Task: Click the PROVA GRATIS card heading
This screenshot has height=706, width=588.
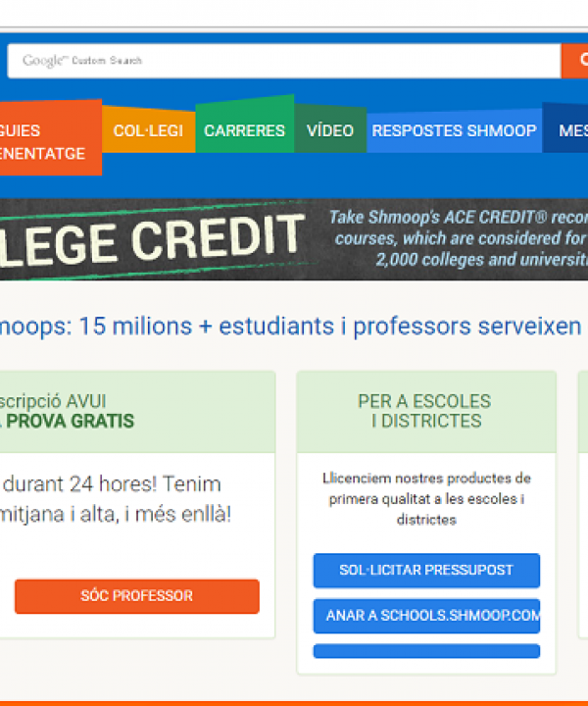Action: (67, 412)
